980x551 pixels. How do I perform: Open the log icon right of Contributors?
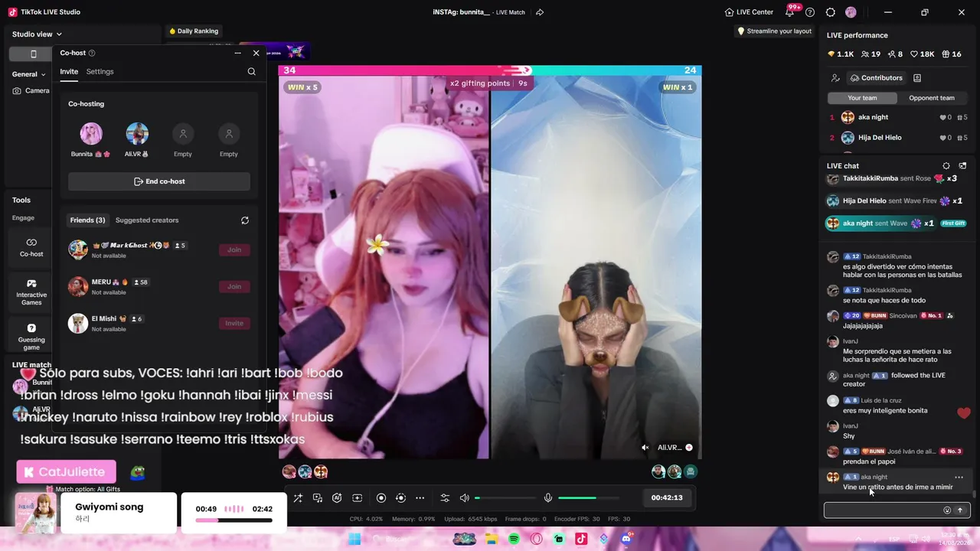click(917, 78)
